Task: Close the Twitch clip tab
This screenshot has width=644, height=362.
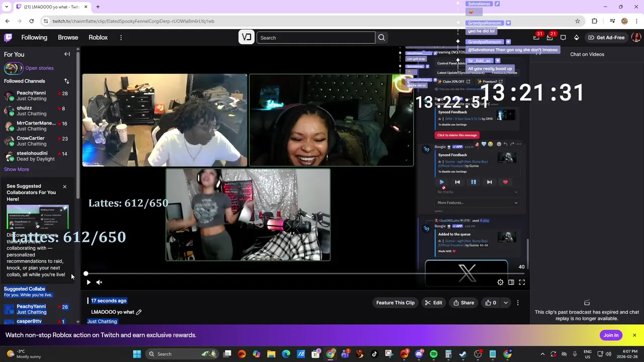Action: (x=86, y=7)
